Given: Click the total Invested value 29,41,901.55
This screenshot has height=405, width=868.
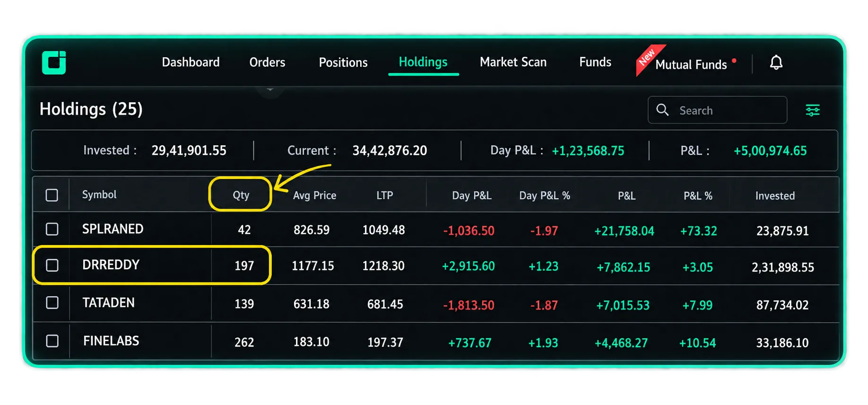Looking at the screenshot, I should [189, 150].
